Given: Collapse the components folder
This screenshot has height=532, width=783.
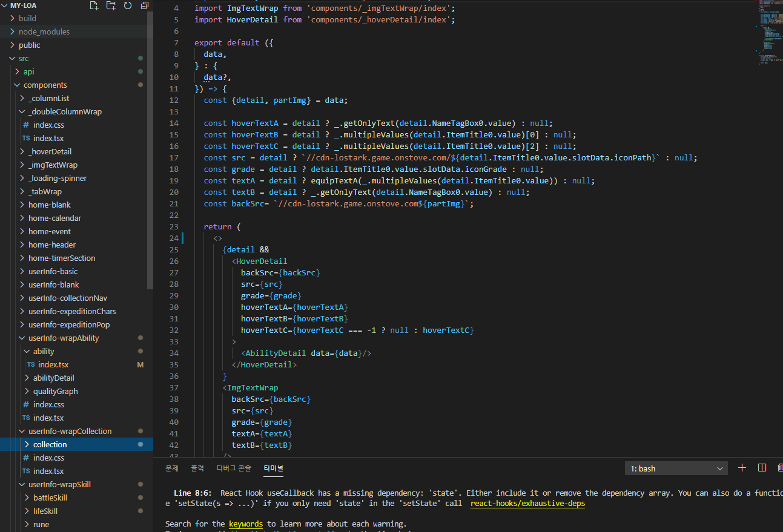Looking at the screenshot, I should coord(75,85).
